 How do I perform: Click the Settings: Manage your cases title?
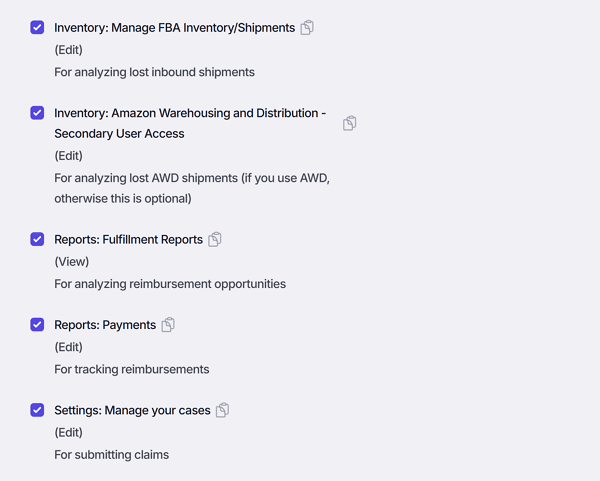(132, 410)
